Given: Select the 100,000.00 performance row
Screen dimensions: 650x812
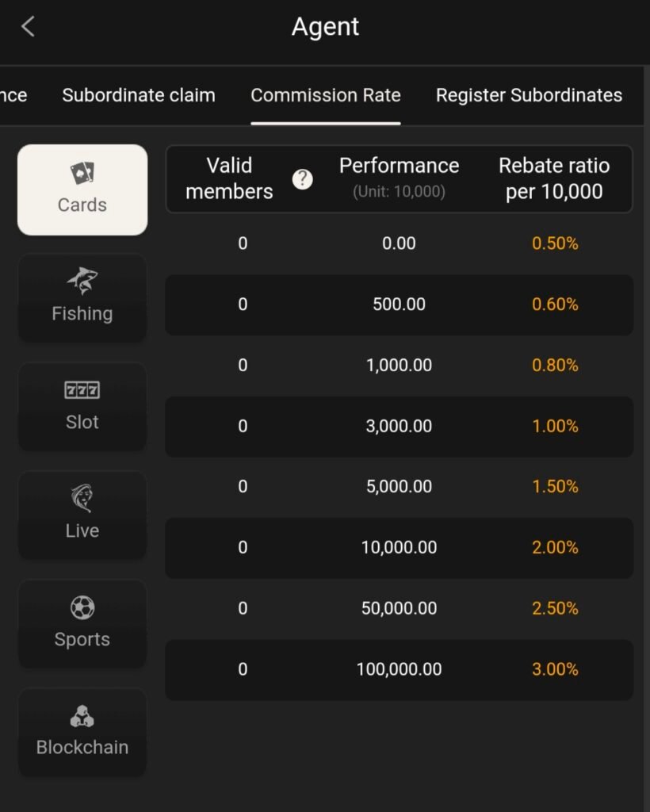Looking at the screenshot, I should click(399, 670).
